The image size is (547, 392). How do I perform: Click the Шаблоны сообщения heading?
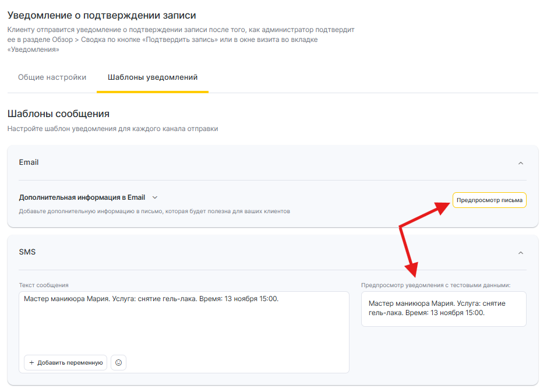click(x=58, y=114)
